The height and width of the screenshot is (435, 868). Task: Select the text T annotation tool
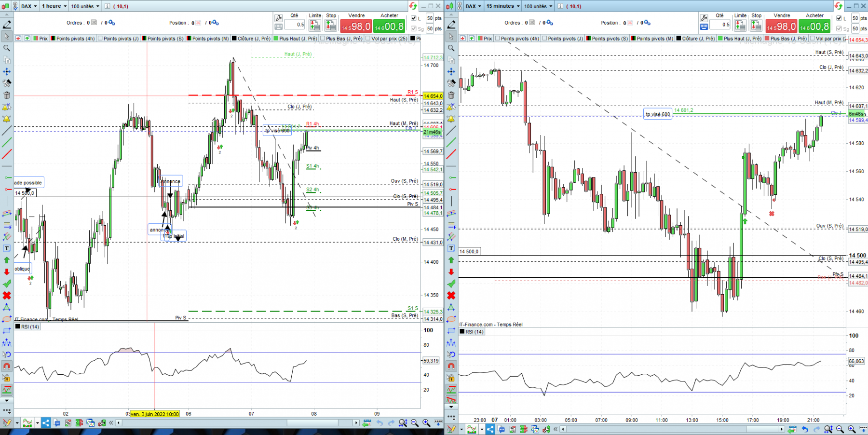[7, 248]
